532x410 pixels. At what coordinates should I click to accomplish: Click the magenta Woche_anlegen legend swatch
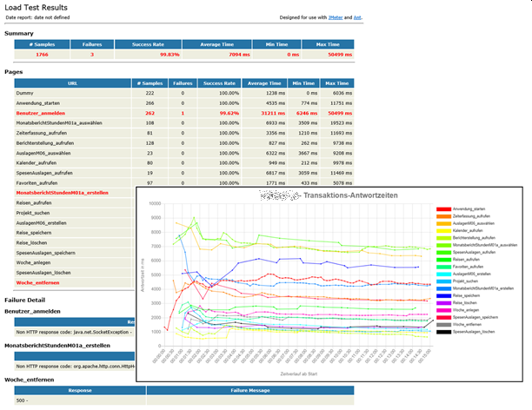[x=444, y=310]
